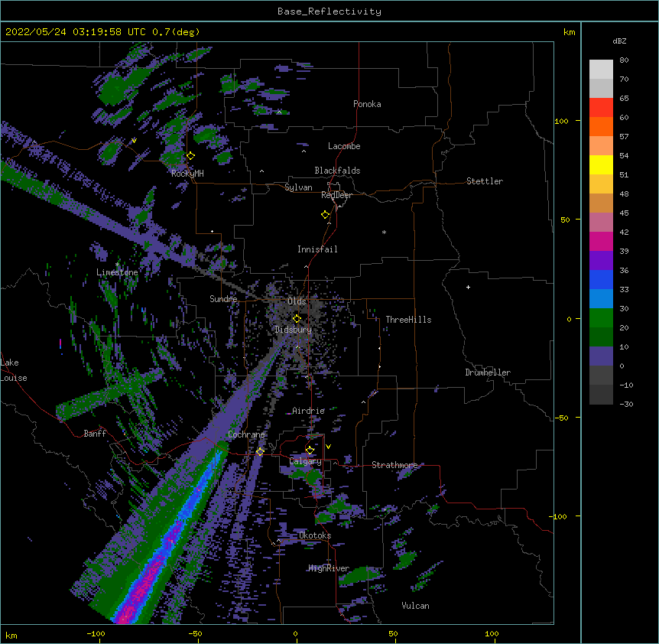Select the Innisfail label
This screenshot has width=659, height=644.
click(317, 249)
